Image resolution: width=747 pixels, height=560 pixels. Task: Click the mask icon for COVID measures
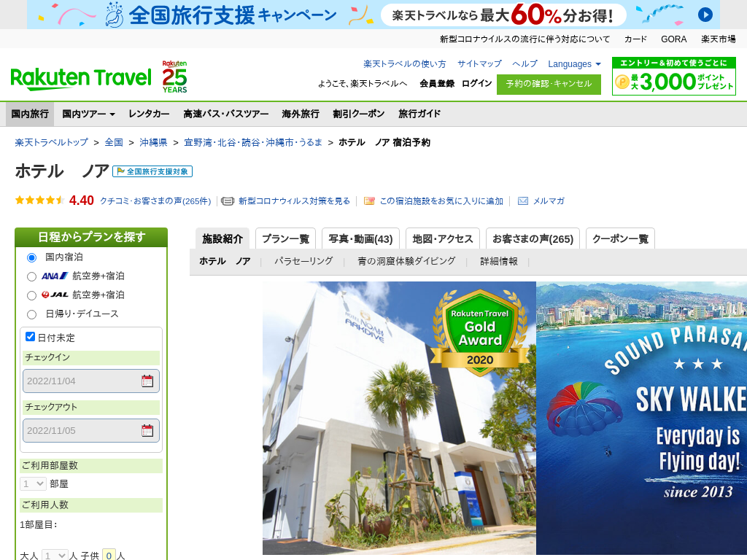pos(228,201)
